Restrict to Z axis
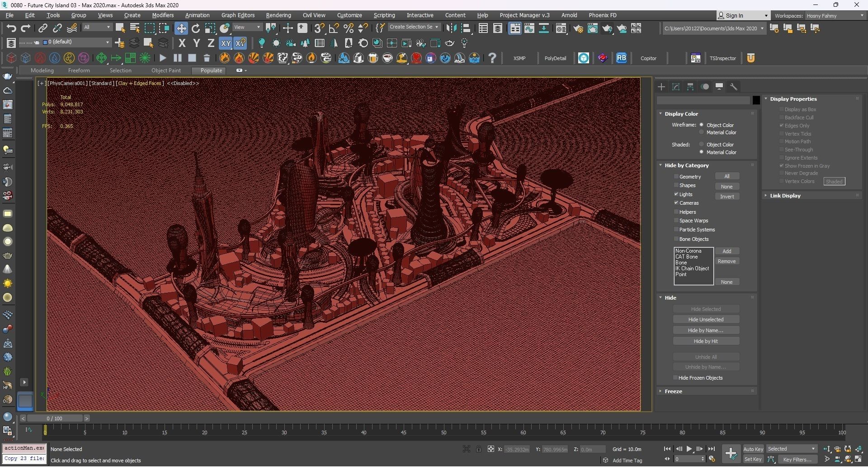Viewport: 868px width, 470px height. pyautogui.click(x=211, y=43)
